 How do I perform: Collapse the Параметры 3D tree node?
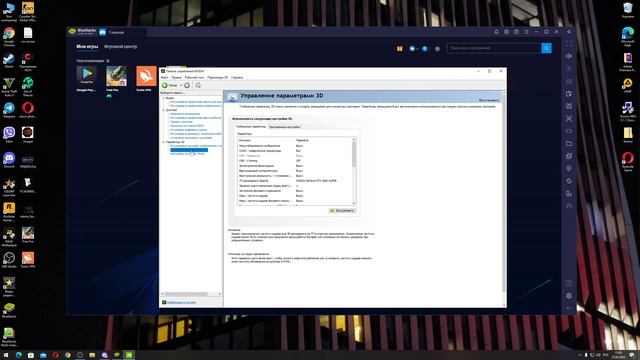point(164,142)
